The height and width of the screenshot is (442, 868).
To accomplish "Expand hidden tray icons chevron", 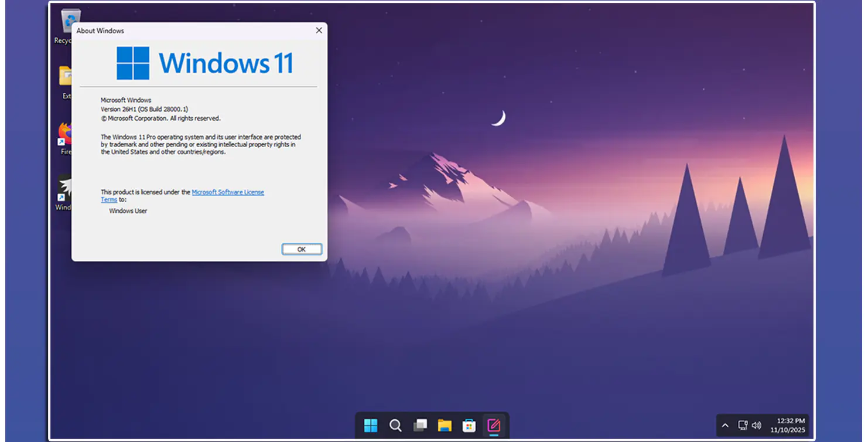I will pos(725,426).
